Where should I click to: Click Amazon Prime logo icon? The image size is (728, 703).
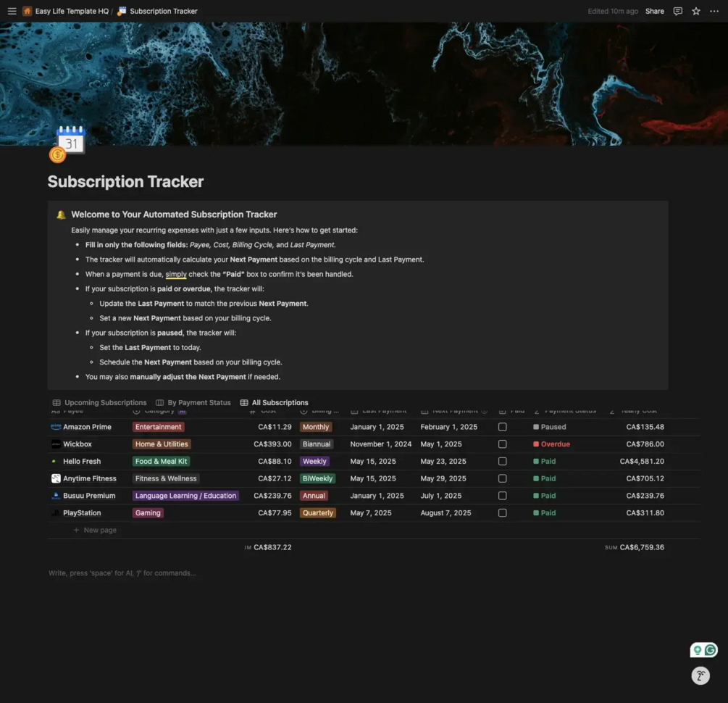point(56,427)
